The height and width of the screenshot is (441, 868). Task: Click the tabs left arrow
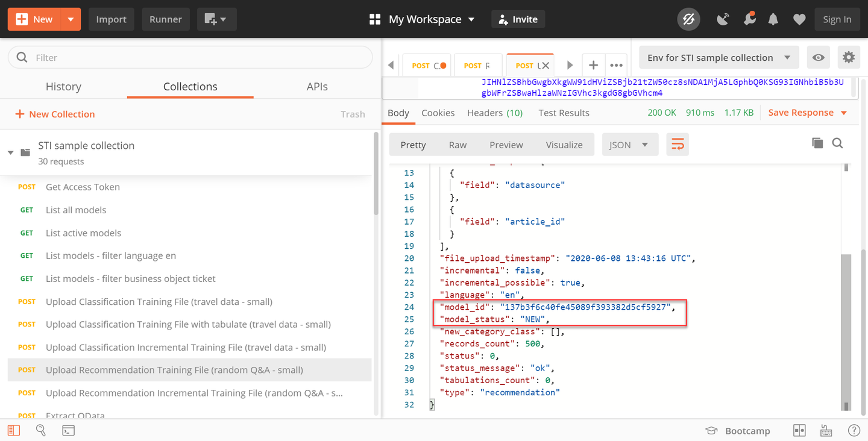391,65
